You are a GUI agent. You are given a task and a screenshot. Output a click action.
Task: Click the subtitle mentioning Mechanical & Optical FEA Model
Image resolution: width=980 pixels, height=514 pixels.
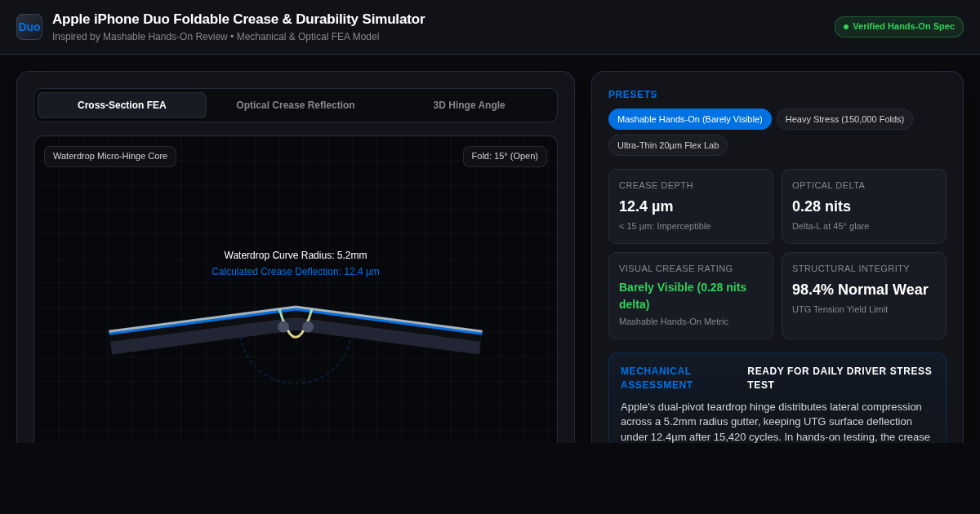pos(216,37)
